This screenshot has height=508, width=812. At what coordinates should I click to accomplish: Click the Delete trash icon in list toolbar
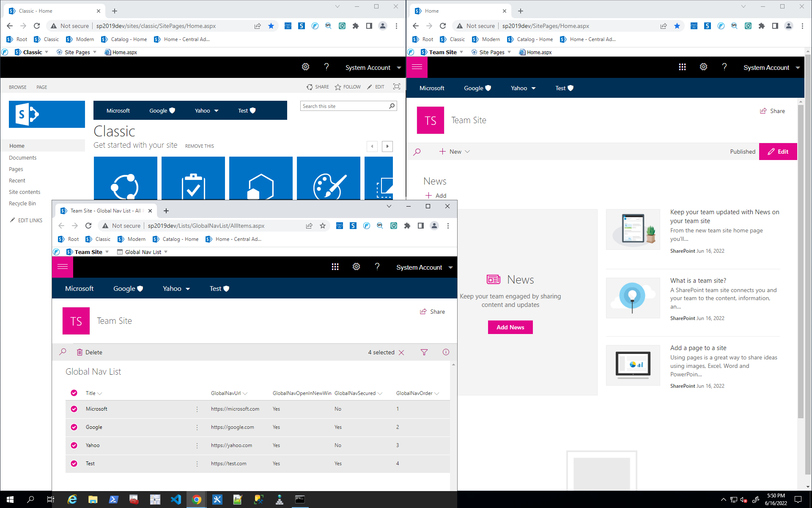coord(80,352)
